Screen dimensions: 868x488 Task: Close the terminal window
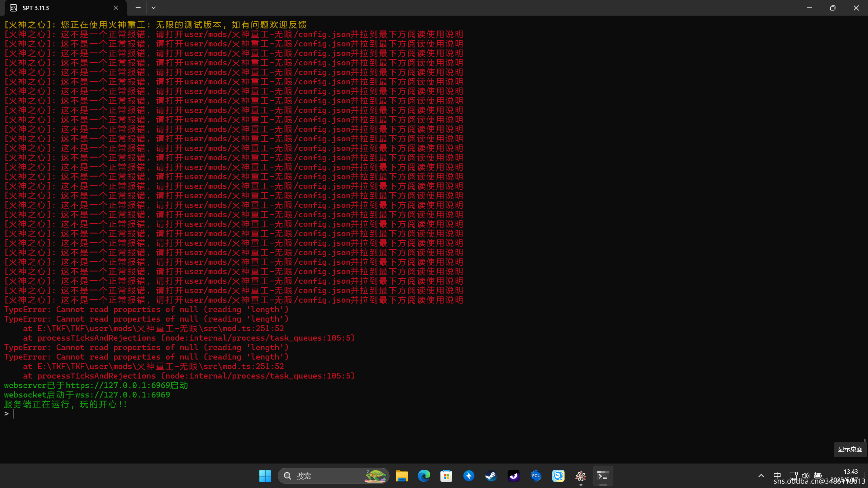click(x=856, y=8)
